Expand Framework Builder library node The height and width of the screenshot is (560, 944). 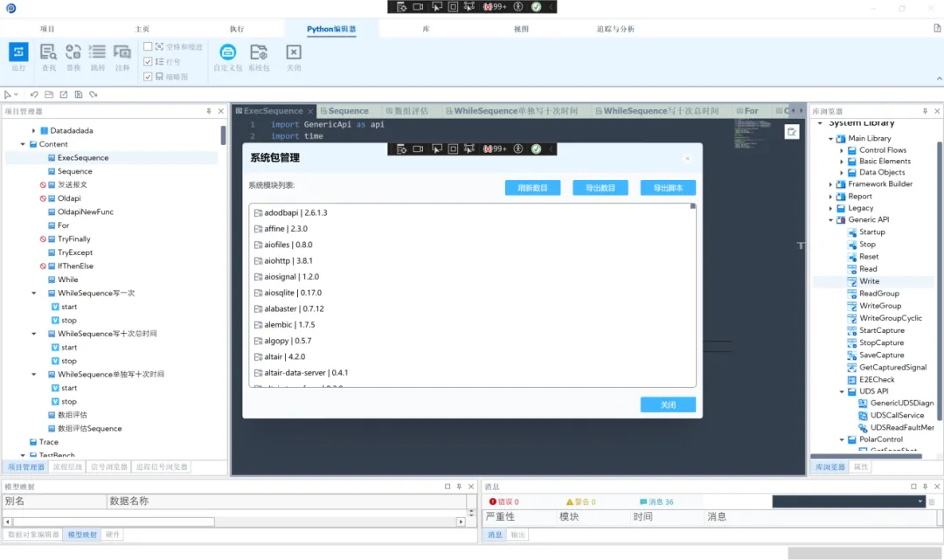click(x=831, y=184)
